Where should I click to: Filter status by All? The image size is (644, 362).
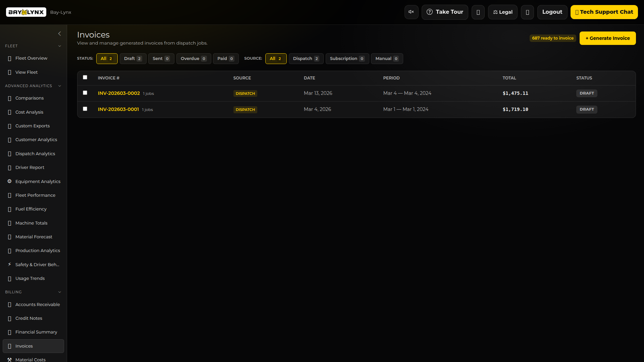107,59
